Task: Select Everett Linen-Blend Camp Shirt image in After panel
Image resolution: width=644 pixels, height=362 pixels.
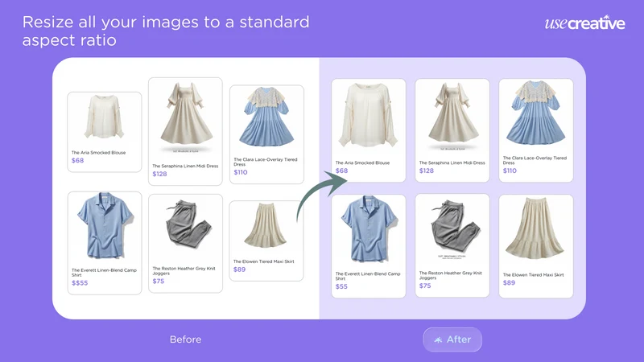Action: pos(369,228)
